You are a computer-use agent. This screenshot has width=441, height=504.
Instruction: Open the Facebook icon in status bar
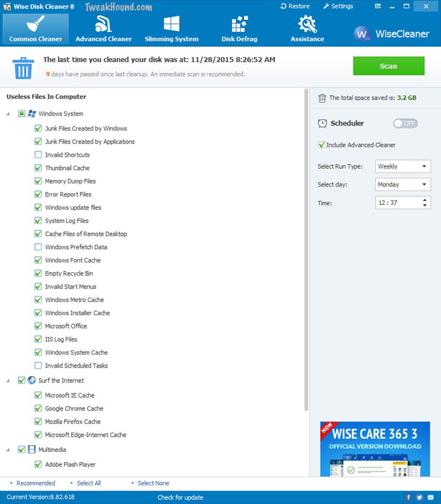pos(408,498)
